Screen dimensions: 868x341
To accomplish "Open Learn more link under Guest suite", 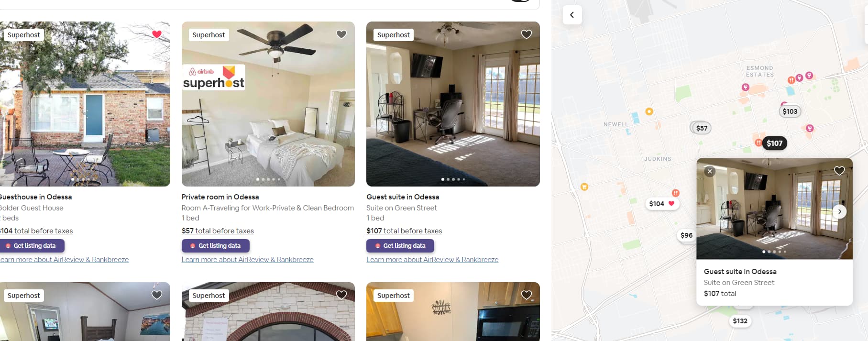I will click(x=432, y=260).
